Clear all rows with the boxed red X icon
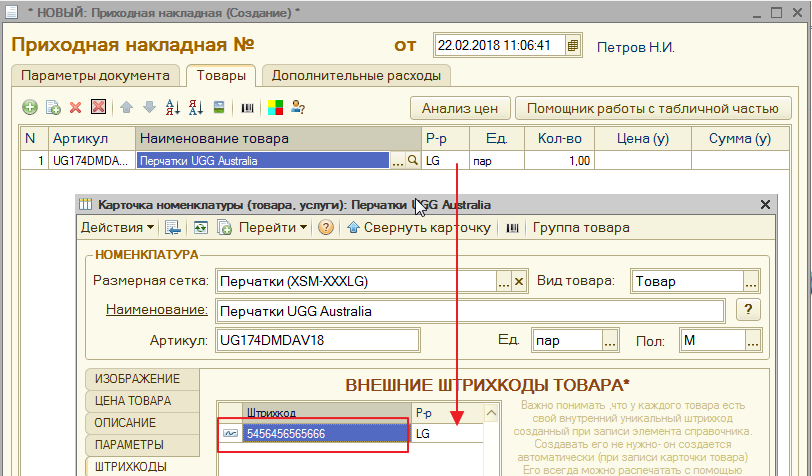Screen dimensions: 812x476 point(98,107)
